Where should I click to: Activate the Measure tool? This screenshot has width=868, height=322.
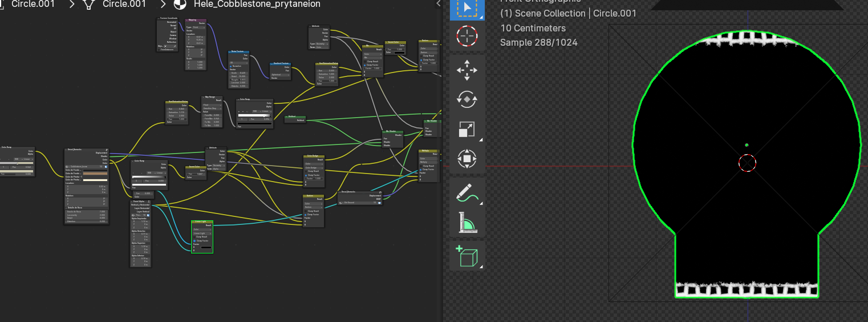467,222
